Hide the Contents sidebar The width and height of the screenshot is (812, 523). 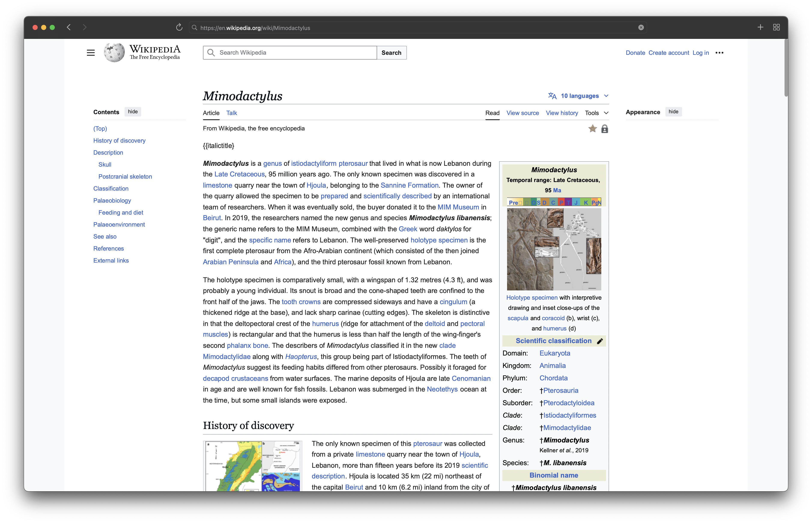(x=133, y=112)
